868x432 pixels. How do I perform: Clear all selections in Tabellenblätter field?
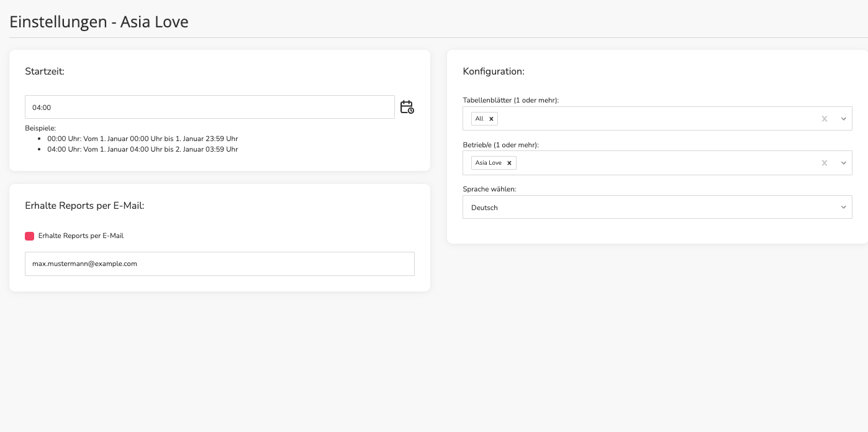825,119
